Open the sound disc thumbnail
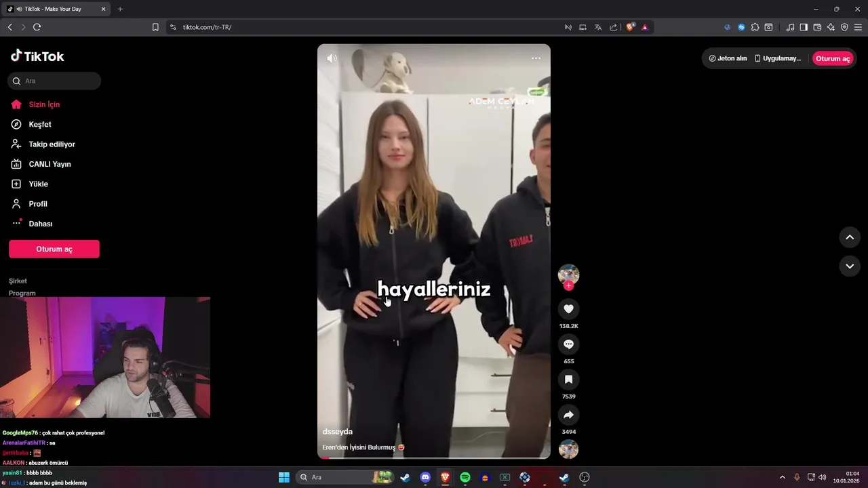The height and width of the screenshot is (488, 868). click(x=568, y=449)
